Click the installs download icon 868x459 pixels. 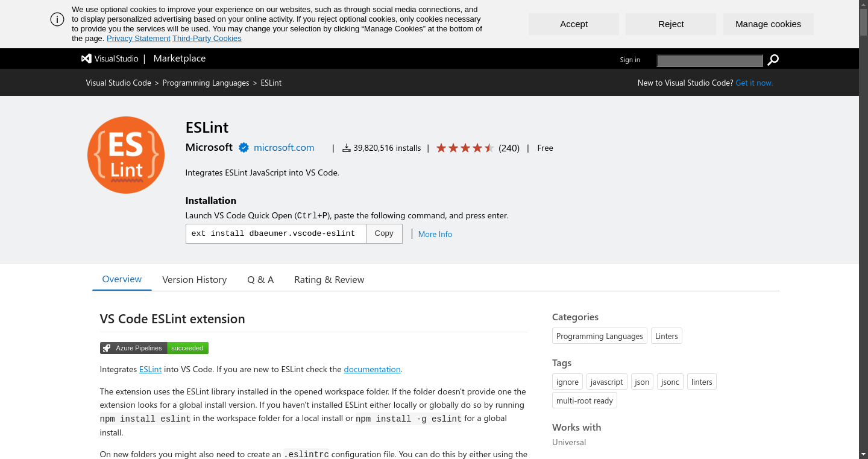[347, 148]
